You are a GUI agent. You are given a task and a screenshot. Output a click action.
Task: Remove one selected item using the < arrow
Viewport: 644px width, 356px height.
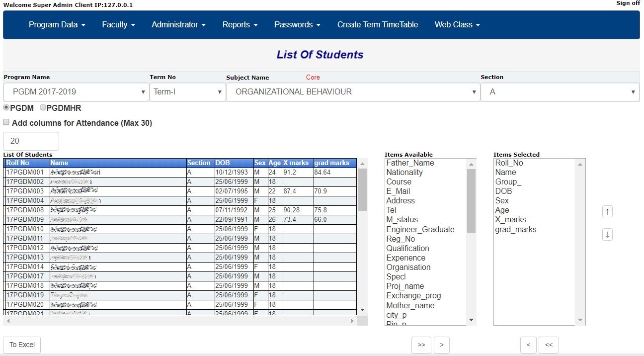pyautogui.click(x=528, y=345)
